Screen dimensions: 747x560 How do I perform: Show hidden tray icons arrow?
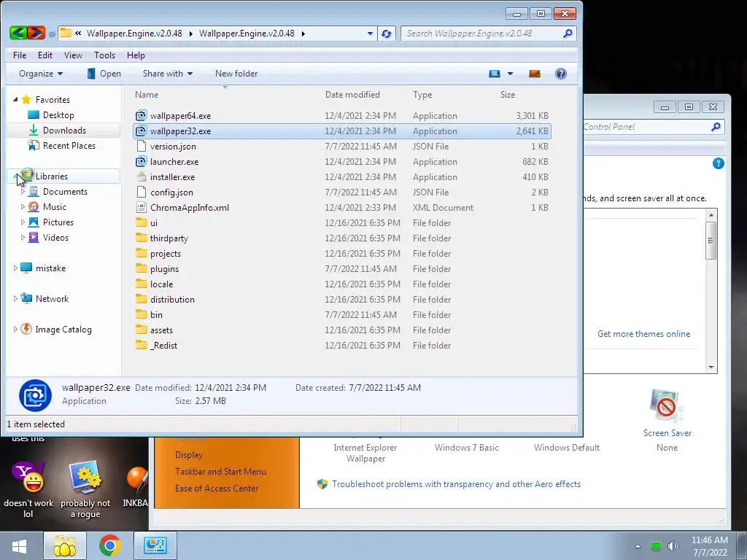coord(638,546)
